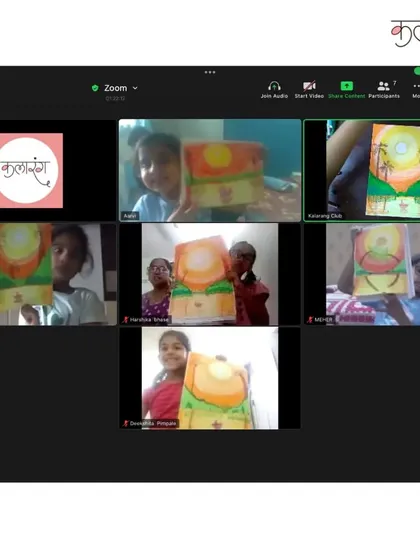Viewport: 420px width, 560px height.
Task: Click the participant count 7
Action: (395, 83)
